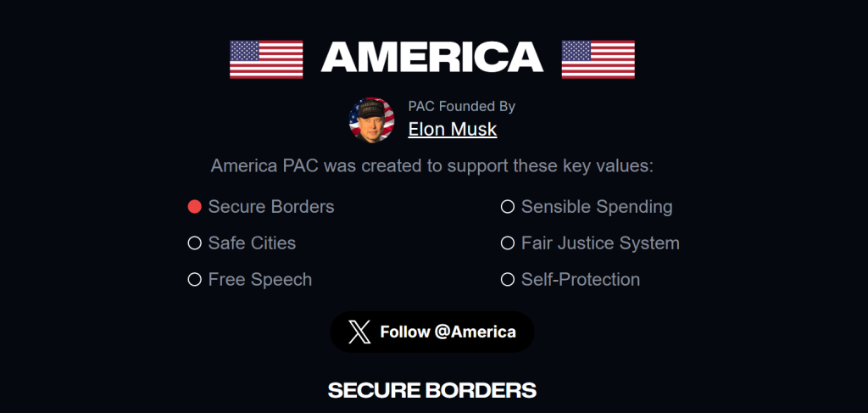The image size is (868, 413).
Task: Open the Elon Musk link
Action: pos(452,130)
